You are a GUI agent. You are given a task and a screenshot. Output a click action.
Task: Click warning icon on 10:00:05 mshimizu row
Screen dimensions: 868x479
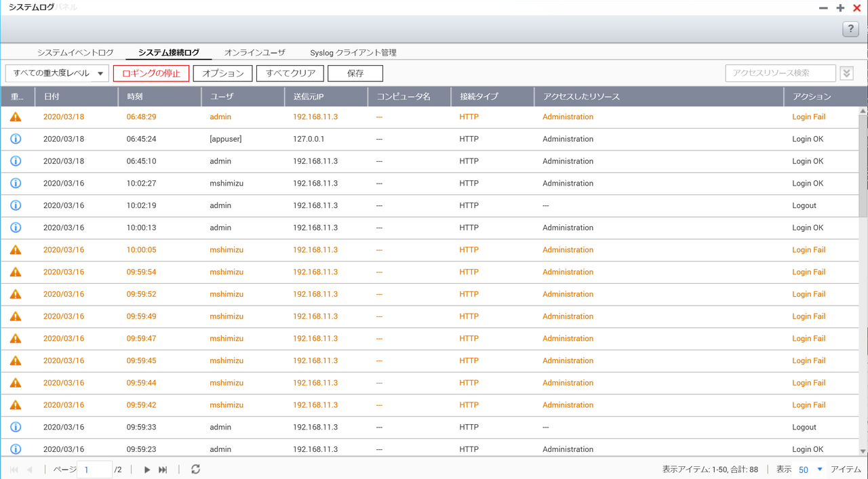pos(16,250)
